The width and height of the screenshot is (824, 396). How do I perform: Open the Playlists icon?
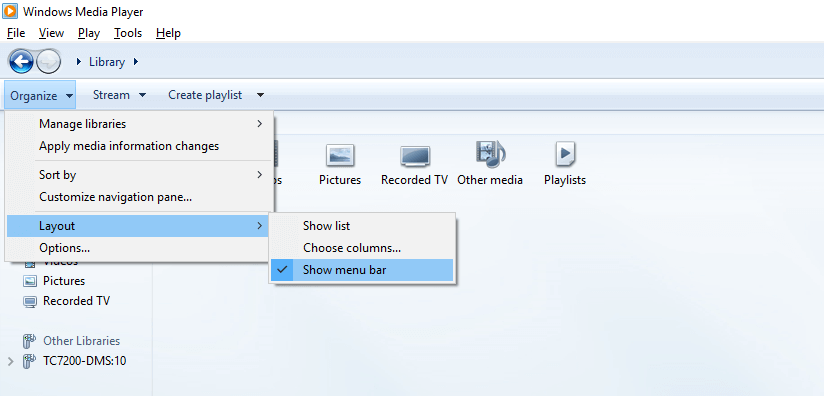[565, 164]
